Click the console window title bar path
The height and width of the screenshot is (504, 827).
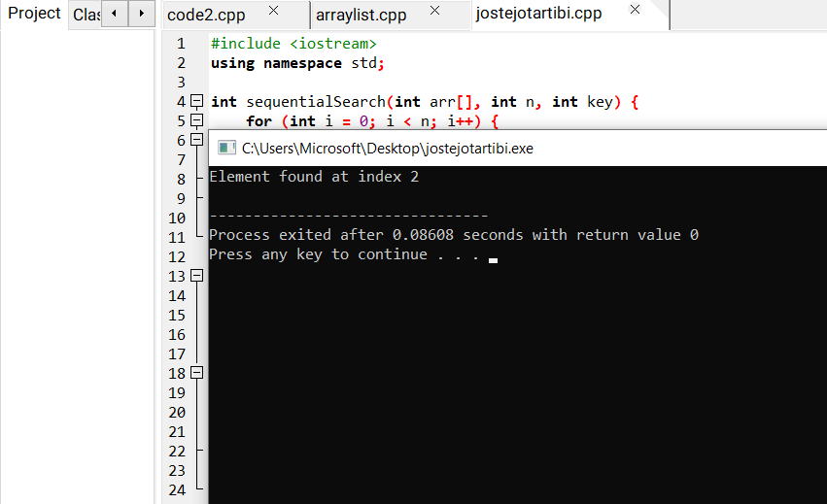(387, 149)
